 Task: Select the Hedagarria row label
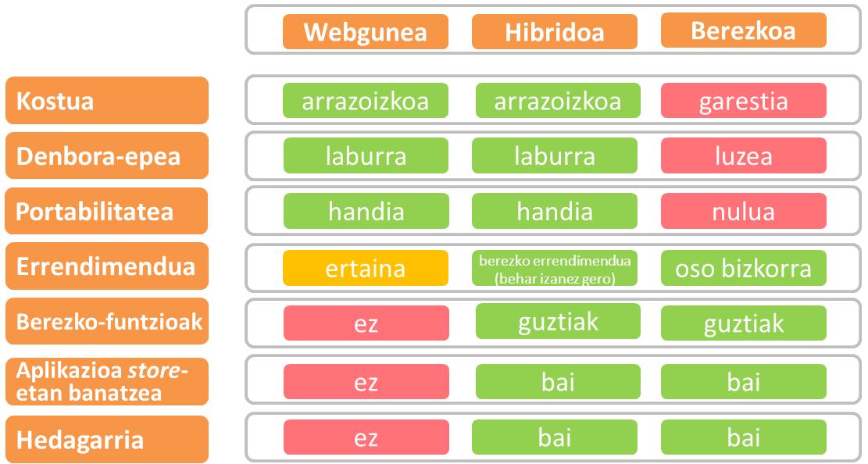107,439
